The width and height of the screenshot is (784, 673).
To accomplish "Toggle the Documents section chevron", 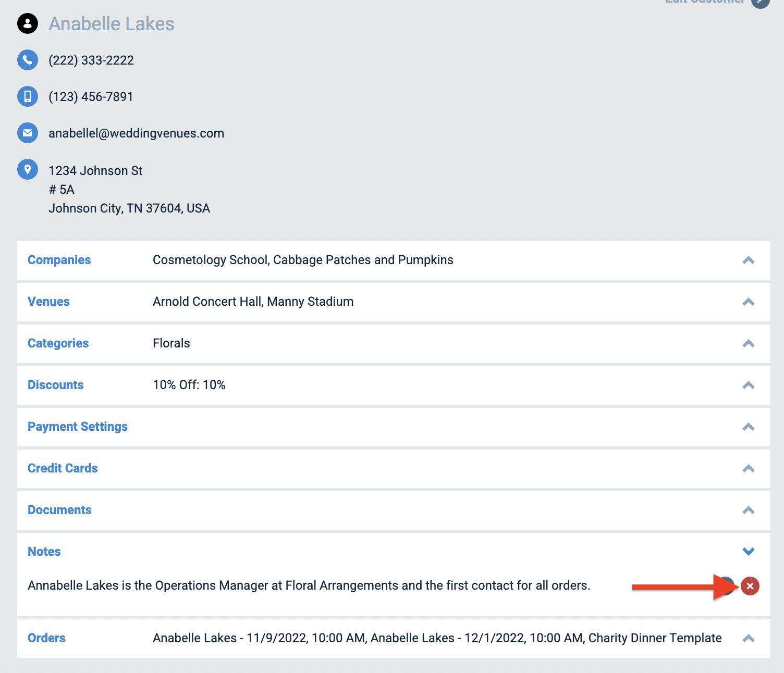I will pyautogui.click(x=749, y=510).
